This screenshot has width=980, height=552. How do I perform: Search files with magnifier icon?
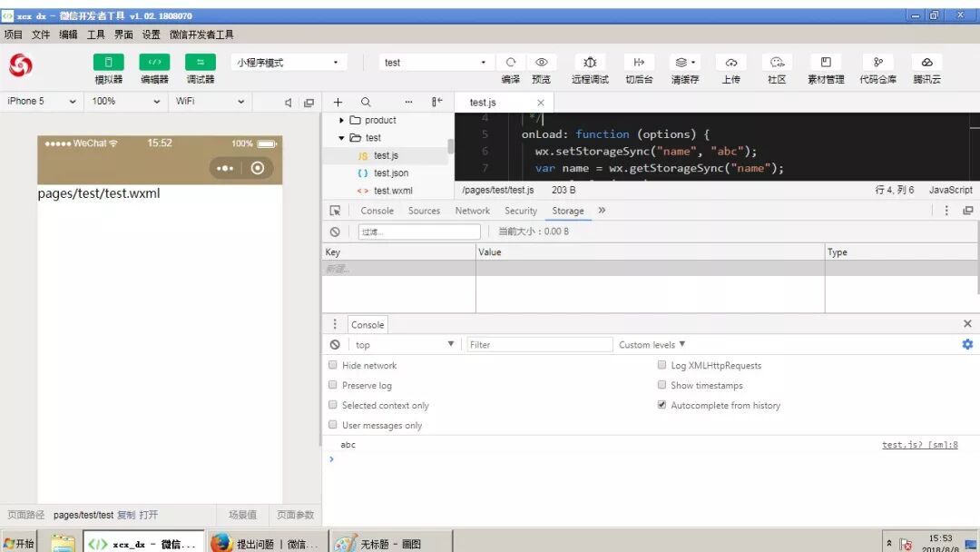click(366, 102)
